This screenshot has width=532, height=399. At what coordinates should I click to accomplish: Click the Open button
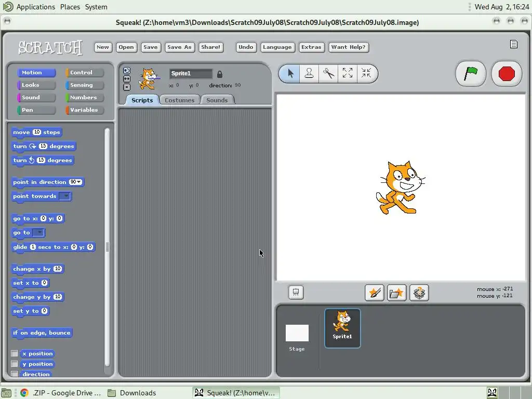[126, 47]
